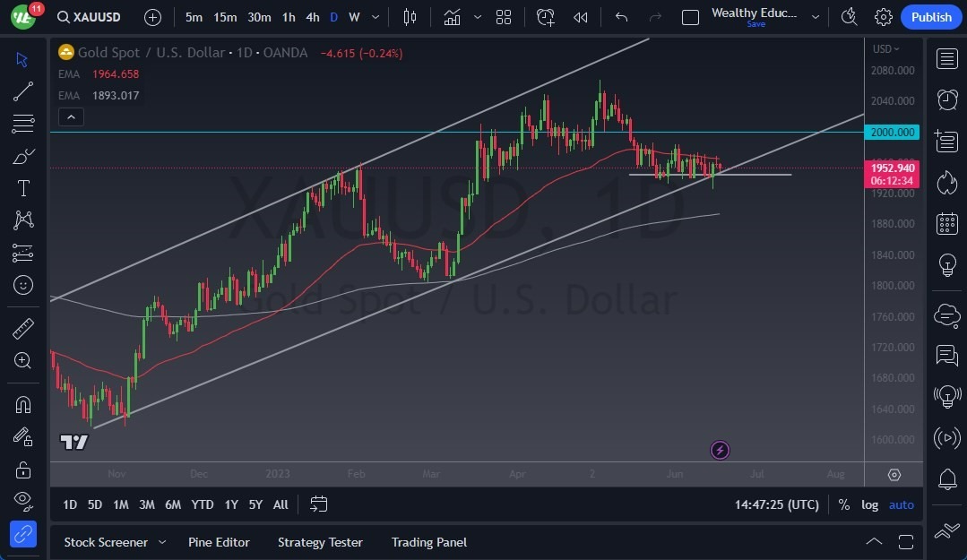Open the Fibonacci and Gann tools
Viewport: 967px width, 560px height.
click(22, 124)
